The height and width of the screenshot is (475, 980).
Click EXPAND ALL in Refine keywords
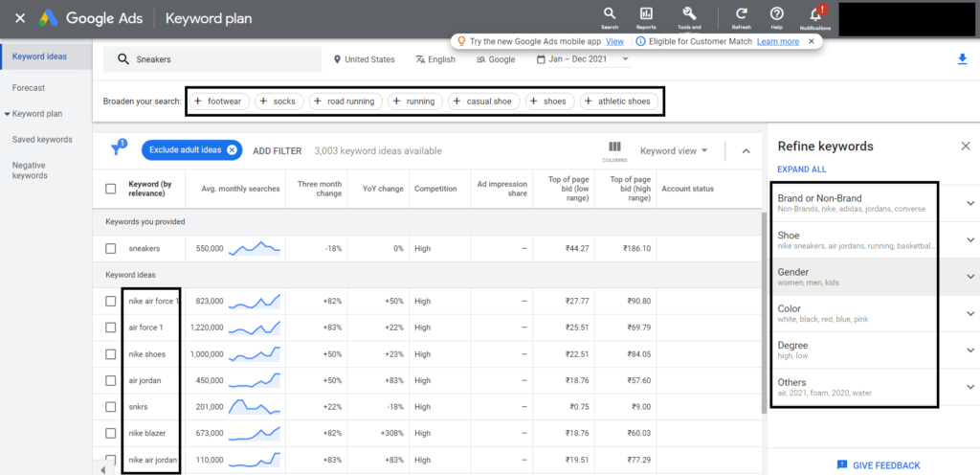click(x=801, y=170)
